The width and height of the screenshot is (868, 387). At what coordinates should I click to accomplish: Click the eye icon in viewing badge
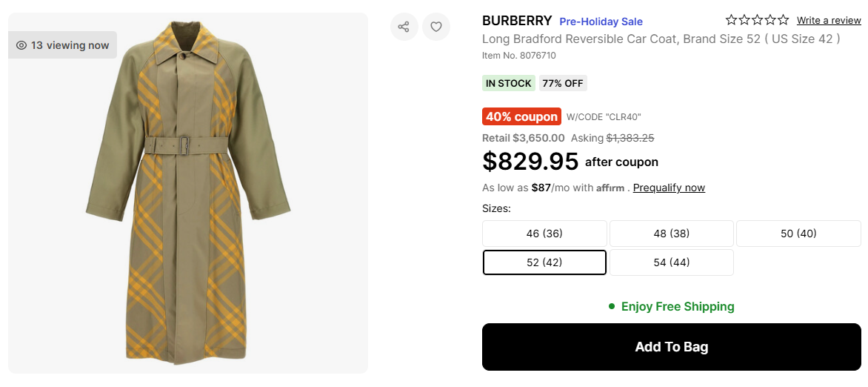[x=21, y=45]
